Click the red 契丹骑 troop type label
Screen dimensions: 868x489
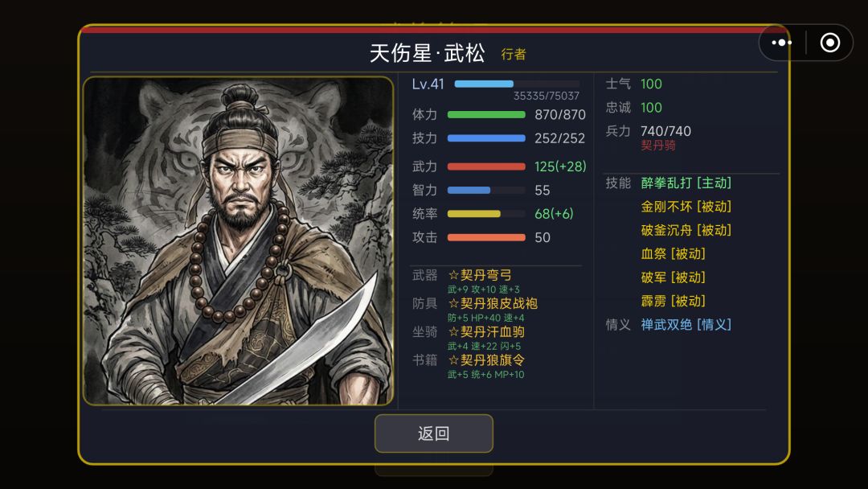coord(657,146)
